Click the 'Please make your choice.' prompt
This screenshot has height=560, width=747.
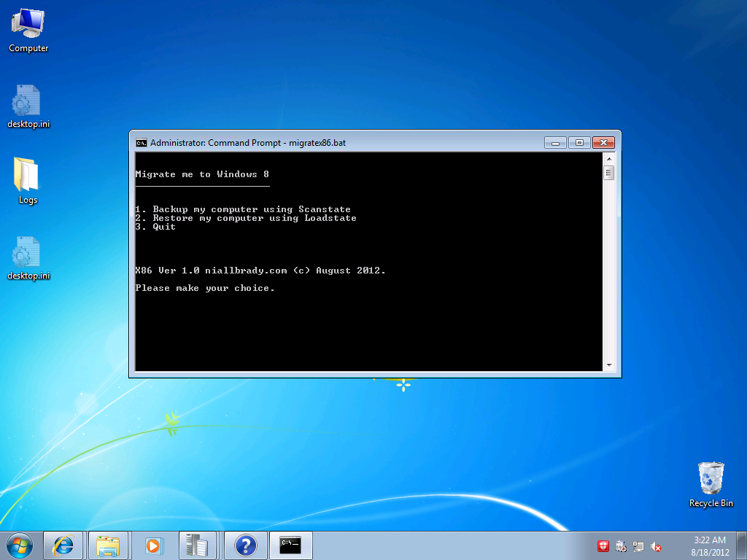tap(205, 288)
